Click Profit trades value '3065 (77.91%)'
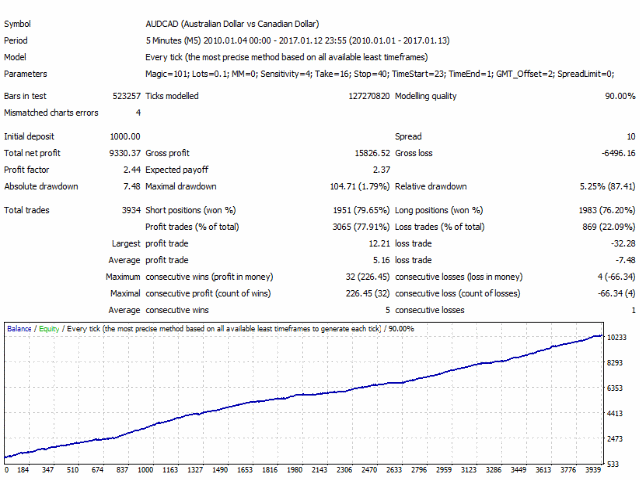Screen dimensions: 640x480 click(361, 227)
